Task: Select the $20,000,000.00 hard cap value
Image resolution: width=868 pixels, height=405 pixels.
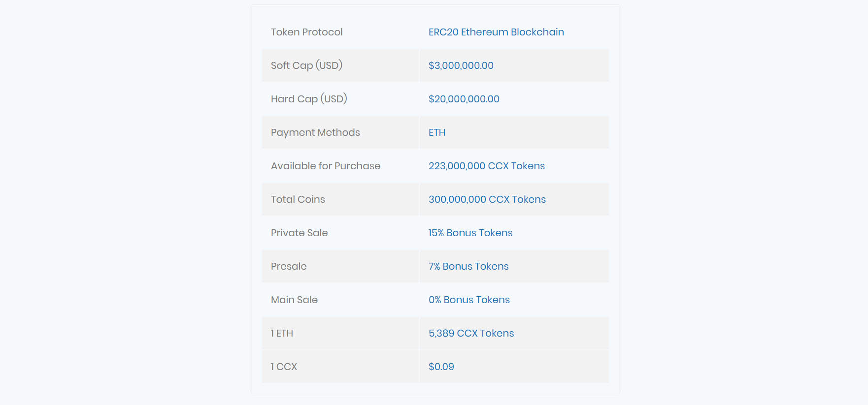Action: point(464,99)
